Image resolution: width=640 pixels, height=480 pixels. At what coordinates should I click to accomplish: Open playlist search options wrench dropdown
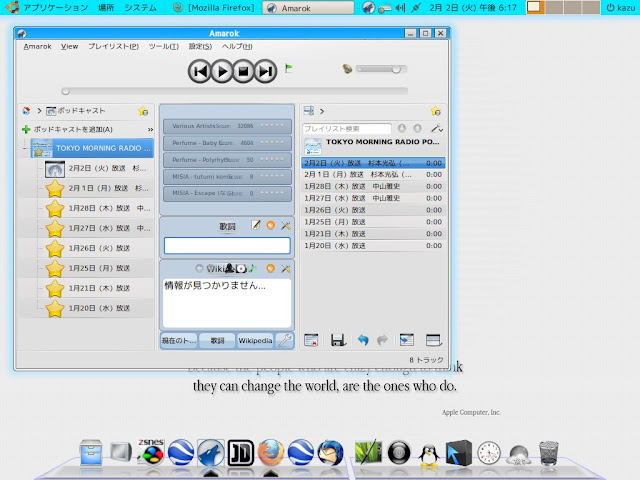coord(437,129)
